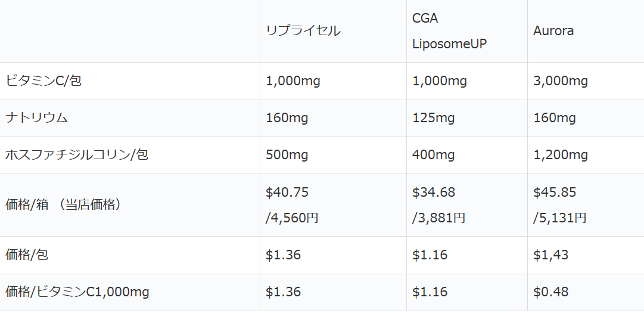Select the ナトリウム row label
Viewport: 644px width, 313px height.
(x=36, y=118)
